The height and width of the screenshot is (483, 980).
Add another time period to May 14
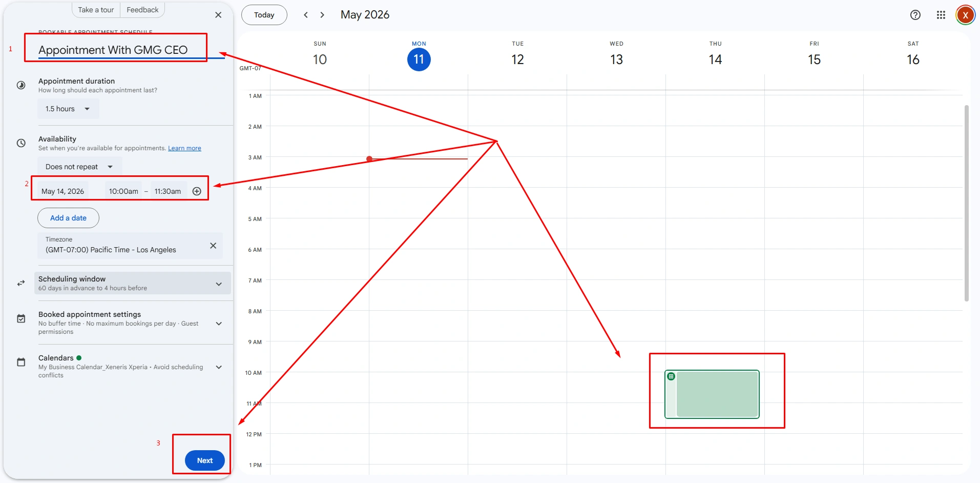pos(197,191)
